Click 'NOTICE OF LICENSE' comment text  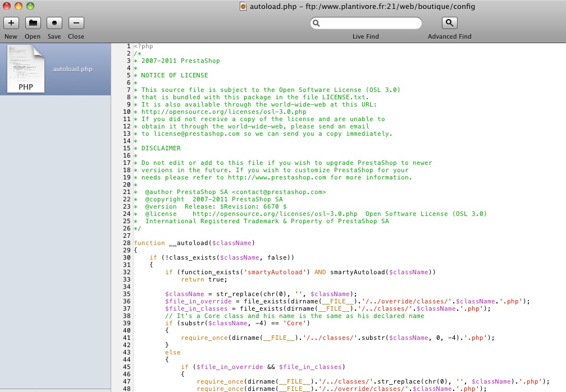175,75
